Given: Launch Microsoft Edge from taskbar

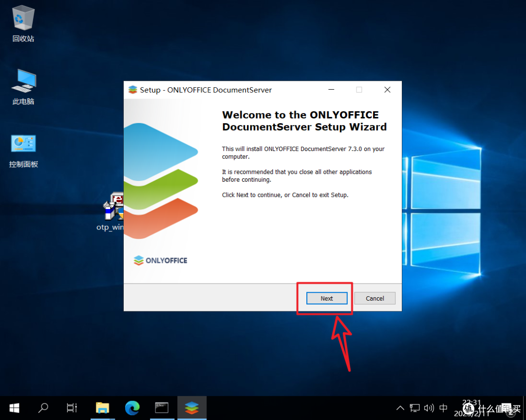Looking at the screenshot, I should (132, 408).
